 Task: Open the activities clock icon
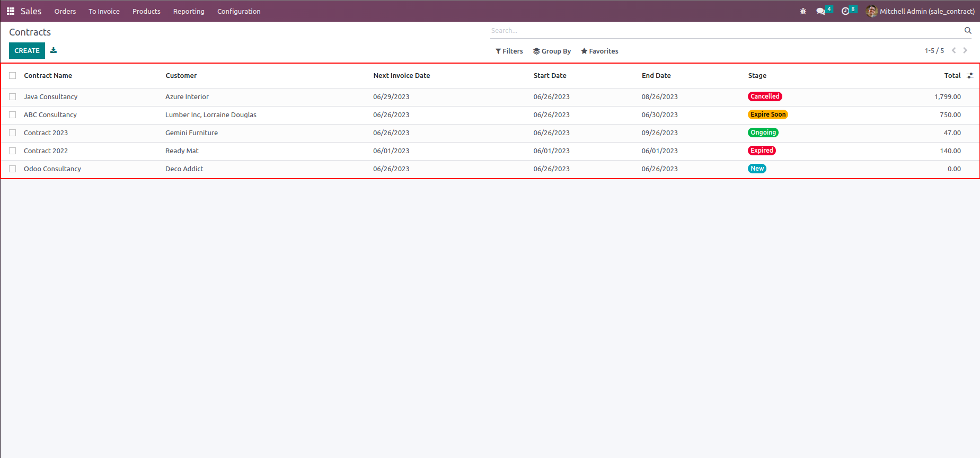845,11
